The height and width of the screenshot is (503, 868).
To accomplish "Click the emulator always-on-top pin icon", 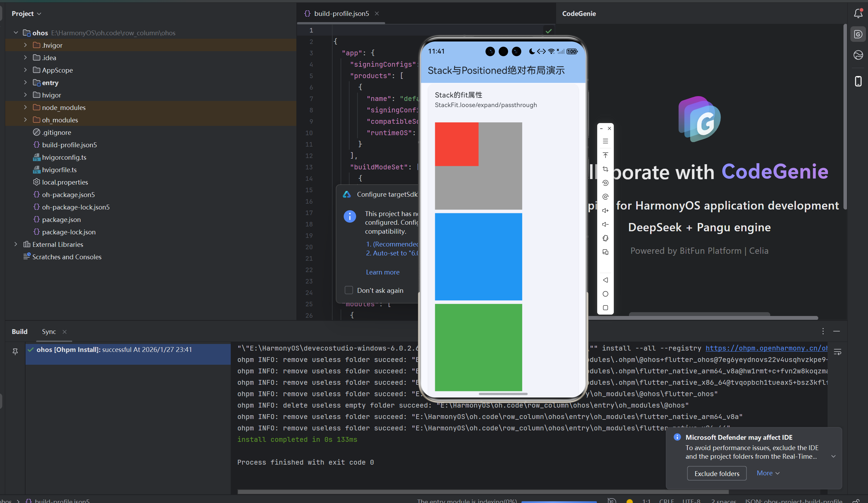I will click(x=605, y=155).
